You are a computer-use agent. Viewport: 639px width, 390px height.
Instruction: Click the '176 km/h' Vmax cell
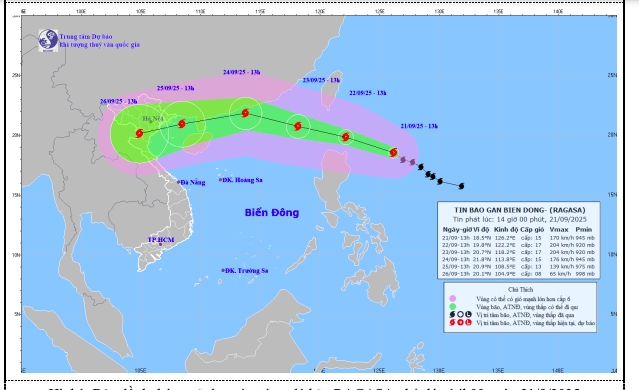click(562, 259)
